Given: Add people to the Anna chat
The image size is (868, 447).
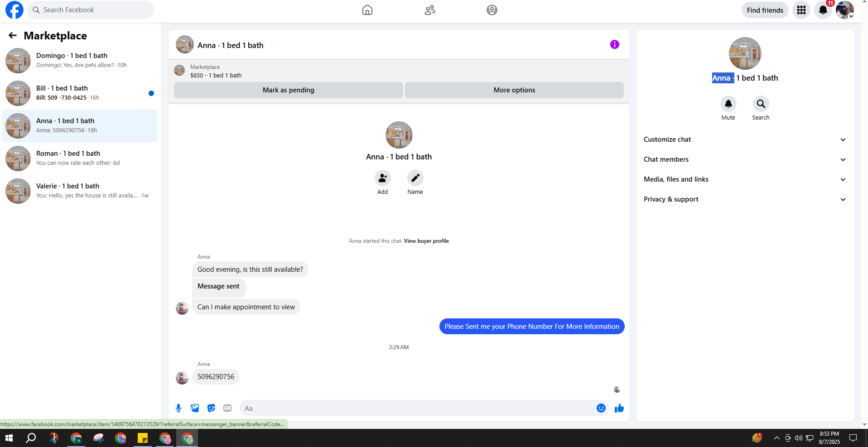Looking at the screenshot, I should click(x=383, y=178).
